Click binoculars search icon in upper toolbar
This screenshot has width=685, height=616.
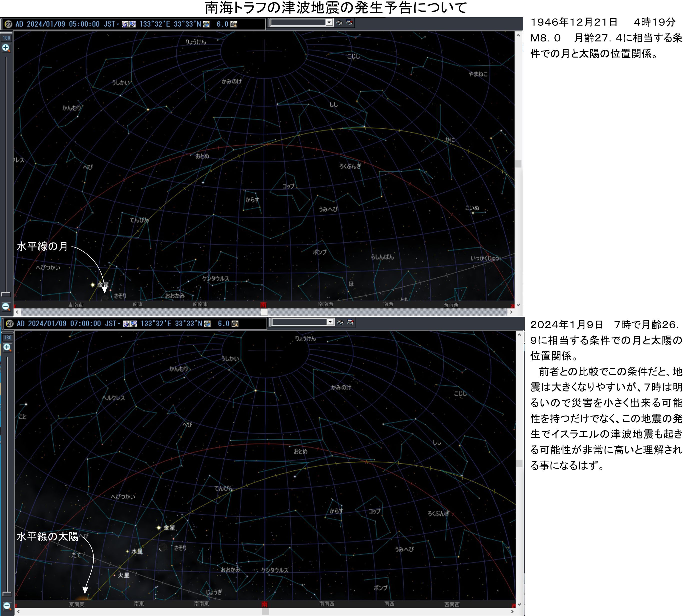pos(339,23)
